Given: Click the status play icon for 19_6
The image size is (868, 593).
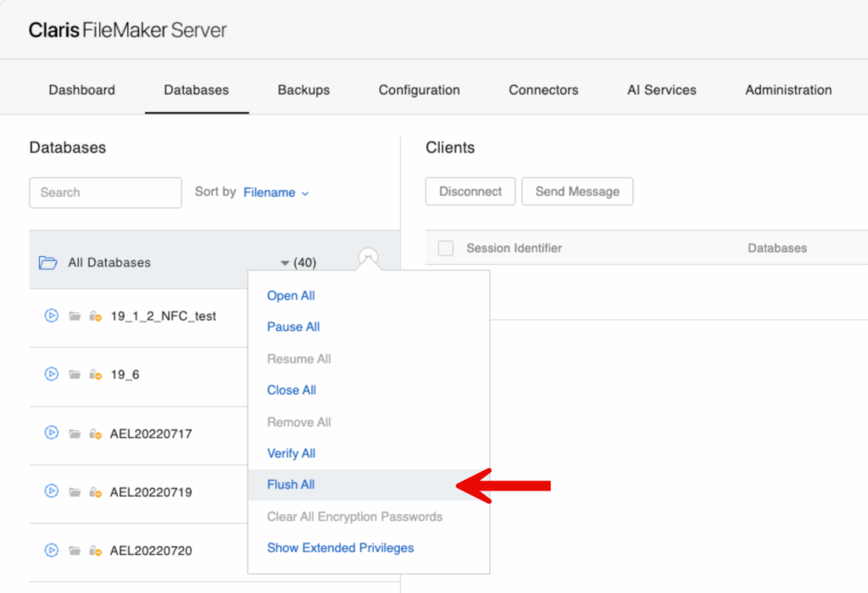Looking at the screenshot, I should point(52,374).
